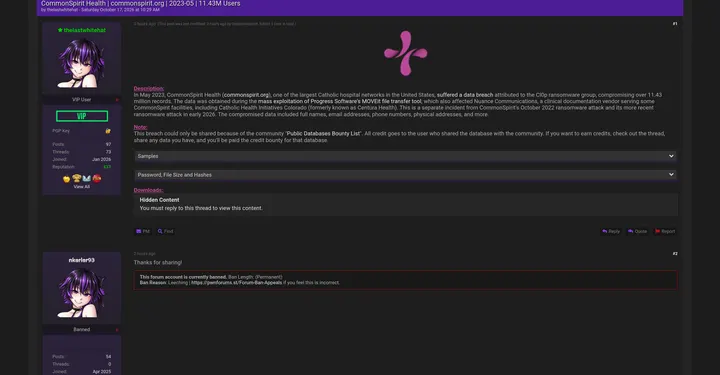Click the red round award icon

tap(96, 179)
